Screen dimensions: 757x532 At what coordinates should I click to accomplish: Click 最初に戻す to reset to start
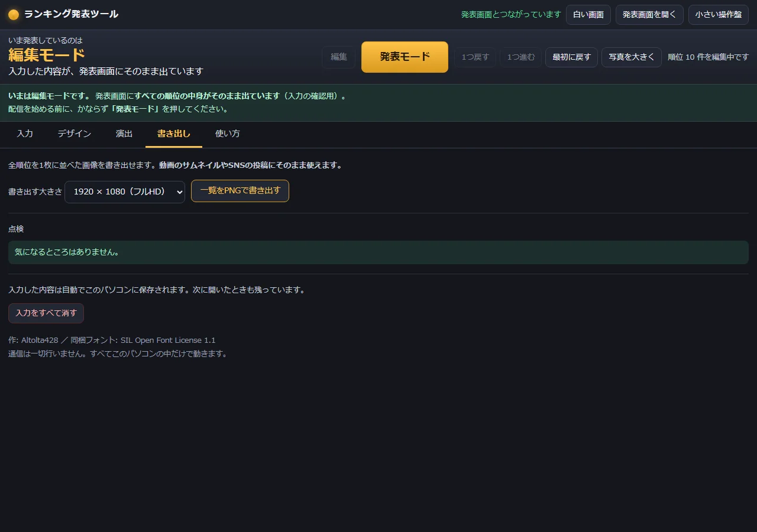pyautogui.click(x=571, y=57)
